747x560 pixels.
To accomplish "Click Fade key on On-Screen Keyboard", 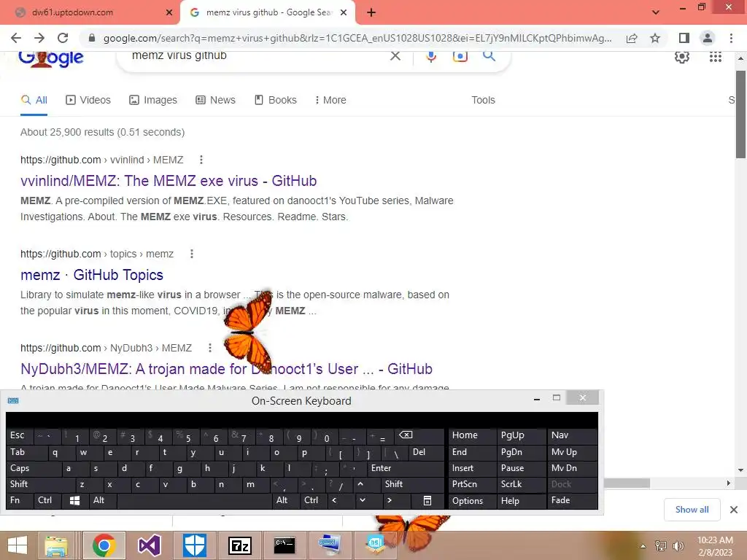I will 572,500.
